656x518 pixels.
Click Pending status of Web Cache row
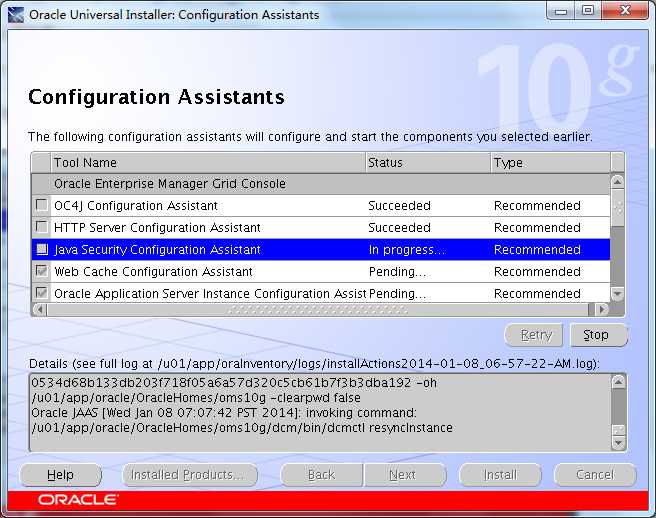click(397, 272)
